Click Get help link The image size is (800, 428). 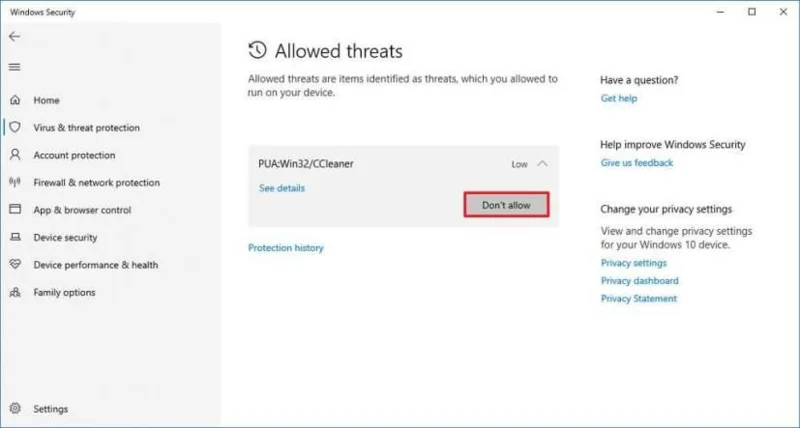pyautogui.click(x=618, y=98)
